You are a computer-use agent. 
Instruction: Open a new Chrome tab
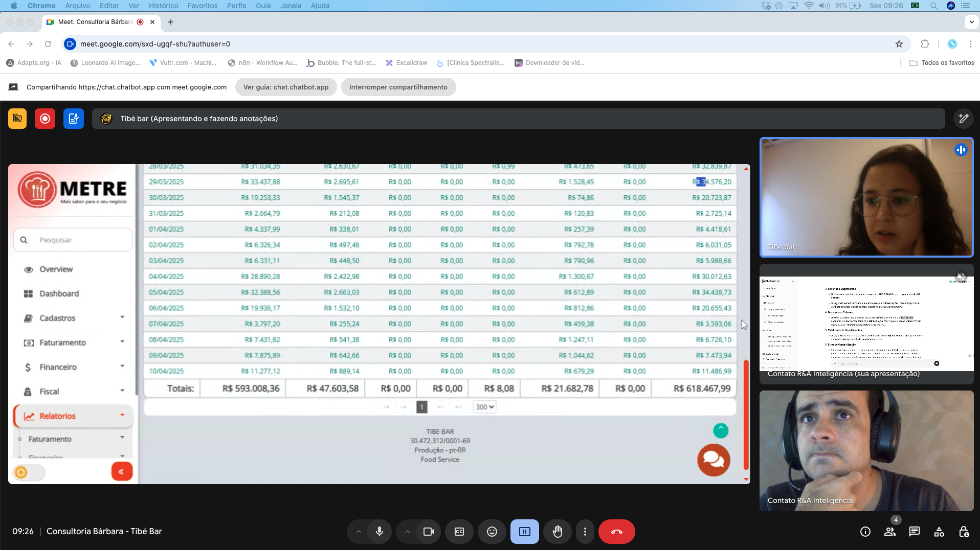point(171,22)
